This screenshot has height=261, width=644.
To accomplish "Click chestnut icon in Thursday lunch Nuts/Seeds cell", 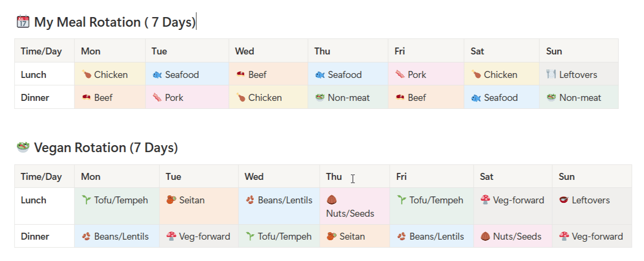I will click(x=331, y=200).
